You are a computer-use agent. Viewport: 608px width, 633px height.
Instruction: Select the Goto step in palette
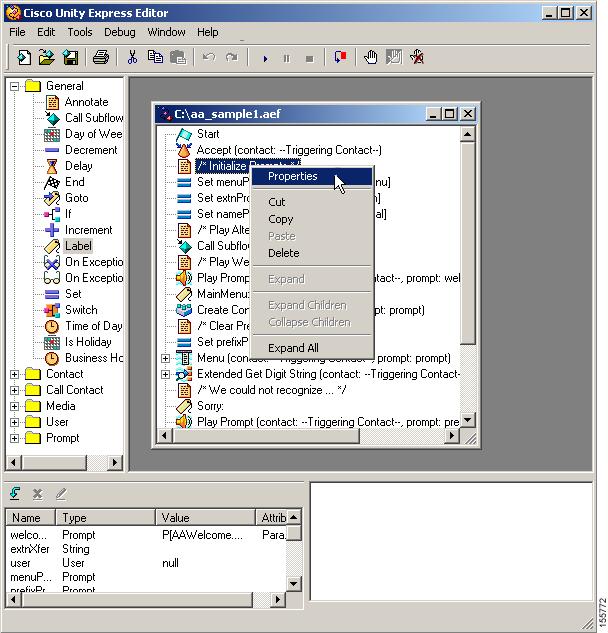point(77,198)
